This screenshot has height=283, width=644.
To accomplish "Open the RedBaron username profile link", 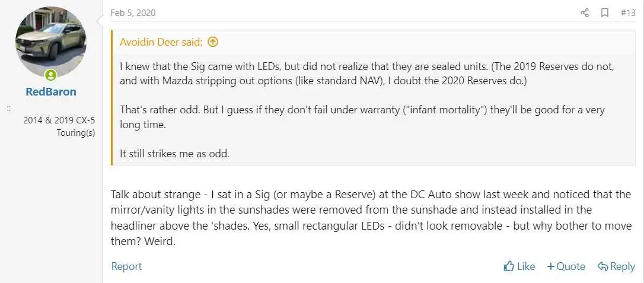I will click(51, 91).
